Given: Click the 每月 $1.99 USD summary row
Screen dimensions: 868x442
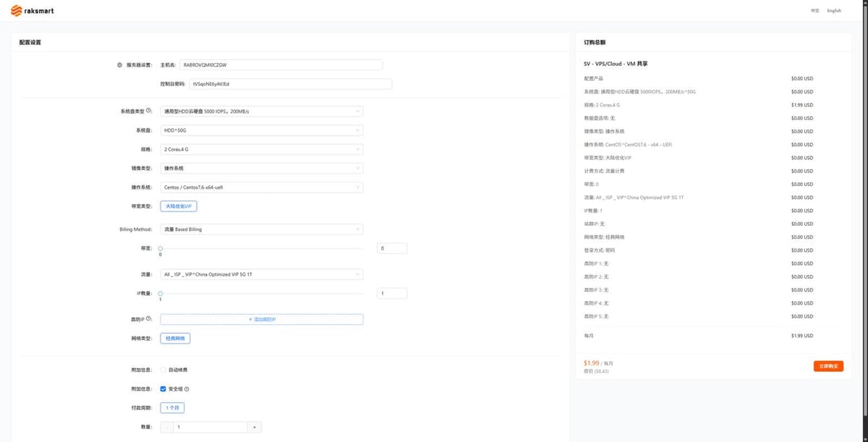Looking at the screenshot, I should (x=699, y=336).
